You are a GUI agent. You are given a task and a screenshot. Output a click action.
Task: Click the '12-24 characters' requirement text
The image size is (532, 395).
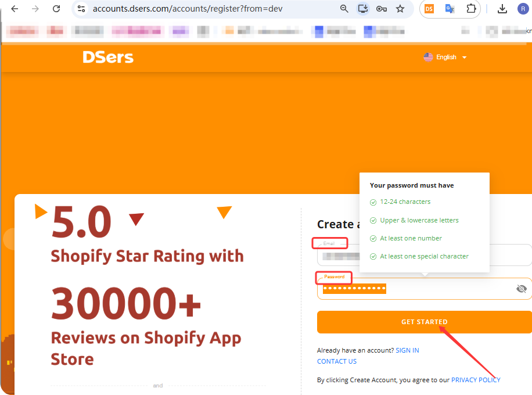(405, 202)
